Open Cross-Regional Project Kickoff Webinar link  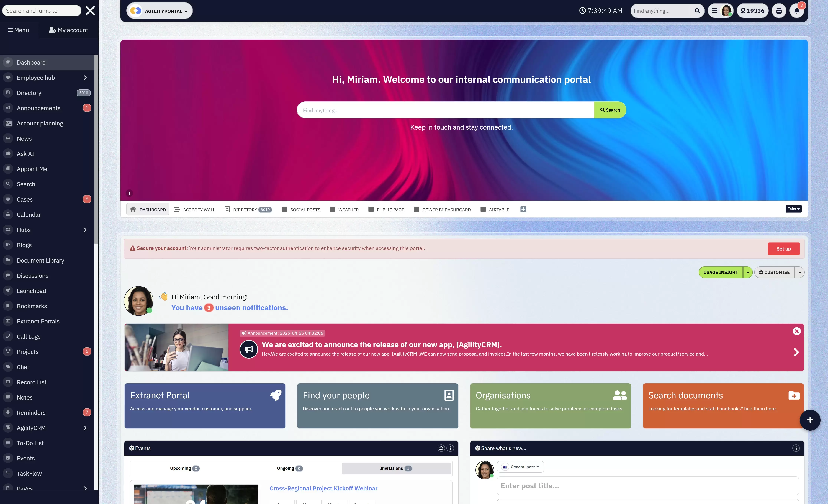(323, 488)
